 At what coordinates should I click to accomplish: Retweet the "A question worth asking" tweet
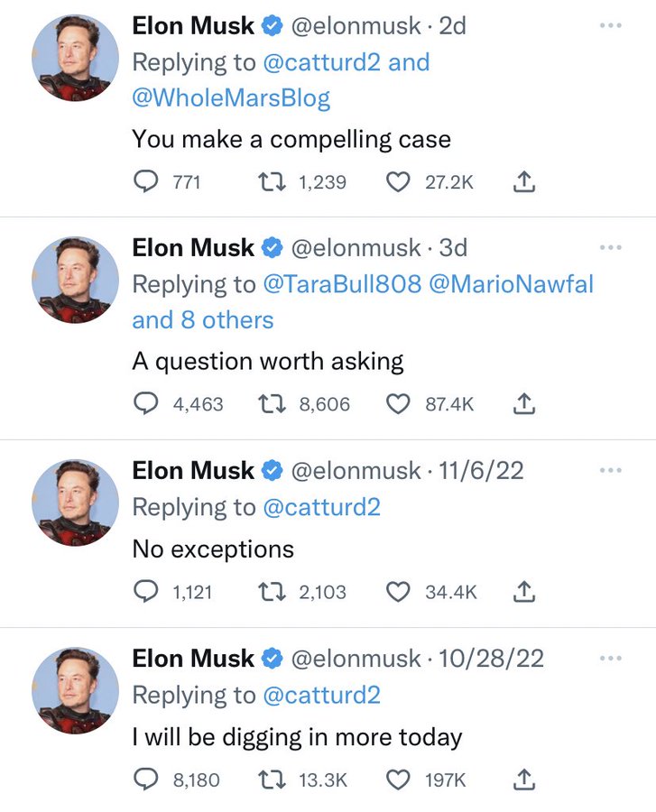(270, 404)
